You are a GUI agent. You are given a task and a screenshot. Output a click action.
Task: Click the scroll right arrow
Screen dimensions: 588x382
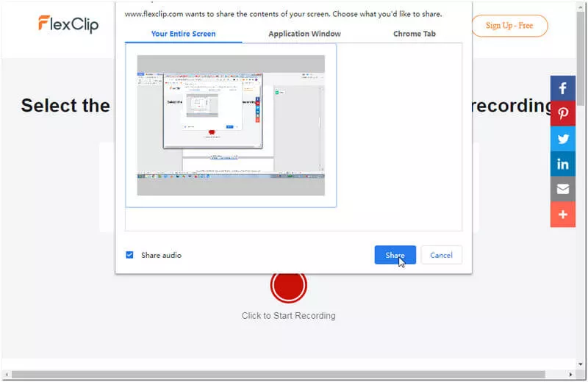570,375
